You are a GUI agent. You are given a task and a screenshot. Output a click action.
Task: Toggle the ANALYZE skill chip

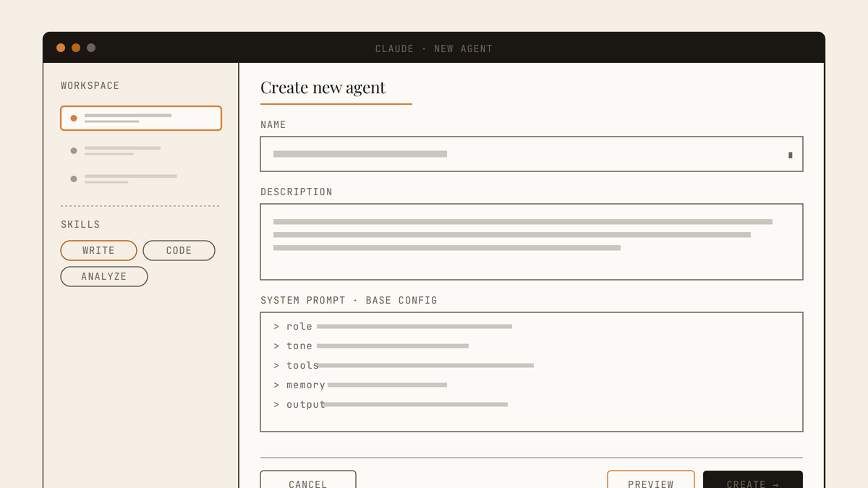[x=104, y=276]
